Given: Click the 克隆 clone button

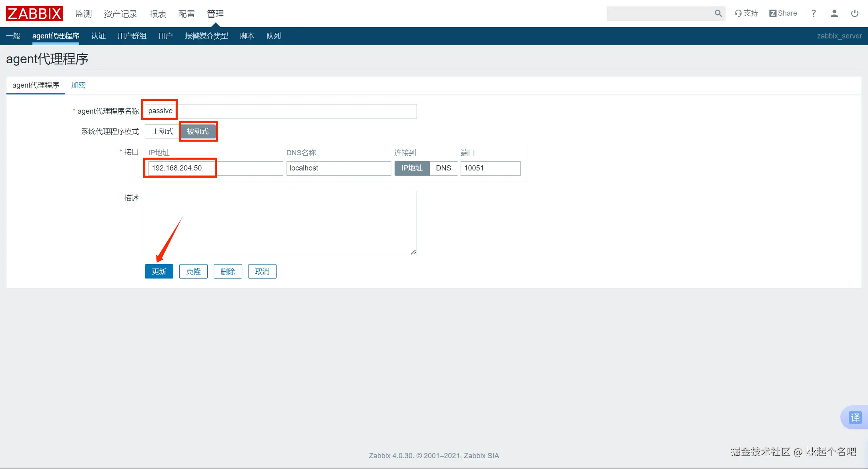Looking at the screenshot, I should click(x=193, y=271).
